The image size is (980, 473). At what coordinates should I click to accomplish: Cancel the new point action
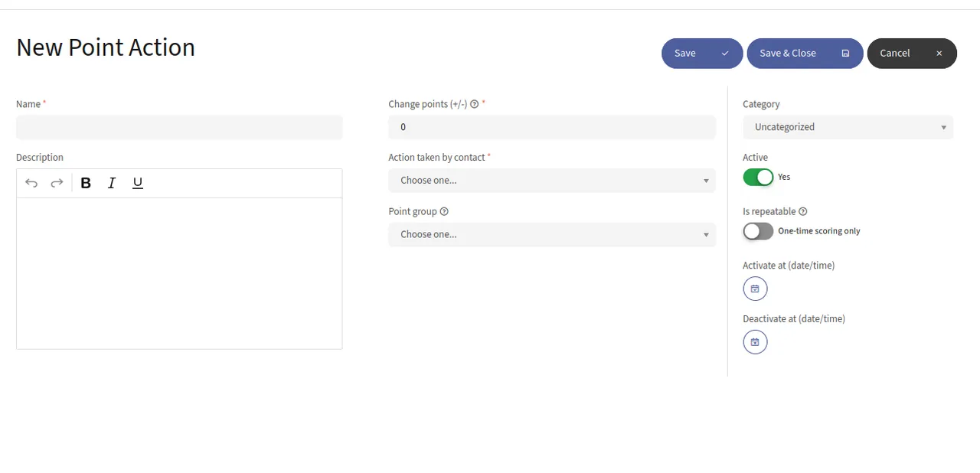point(912,54)
